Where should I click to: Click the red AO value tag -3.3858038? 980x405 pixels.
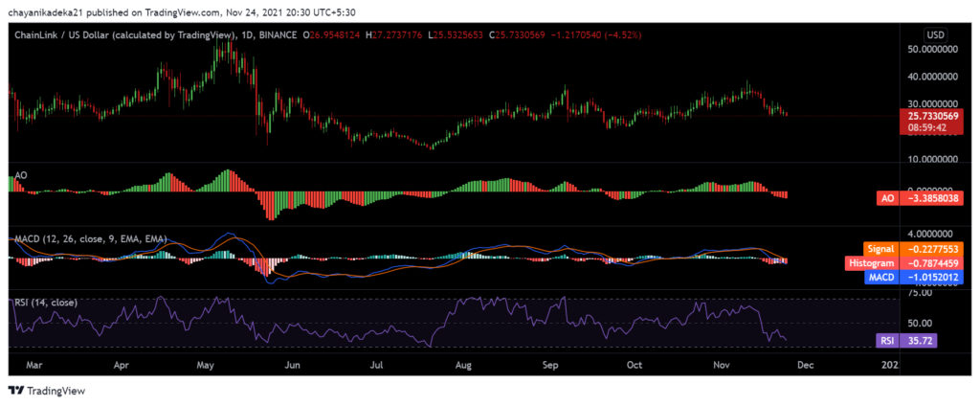pos(919,199)
